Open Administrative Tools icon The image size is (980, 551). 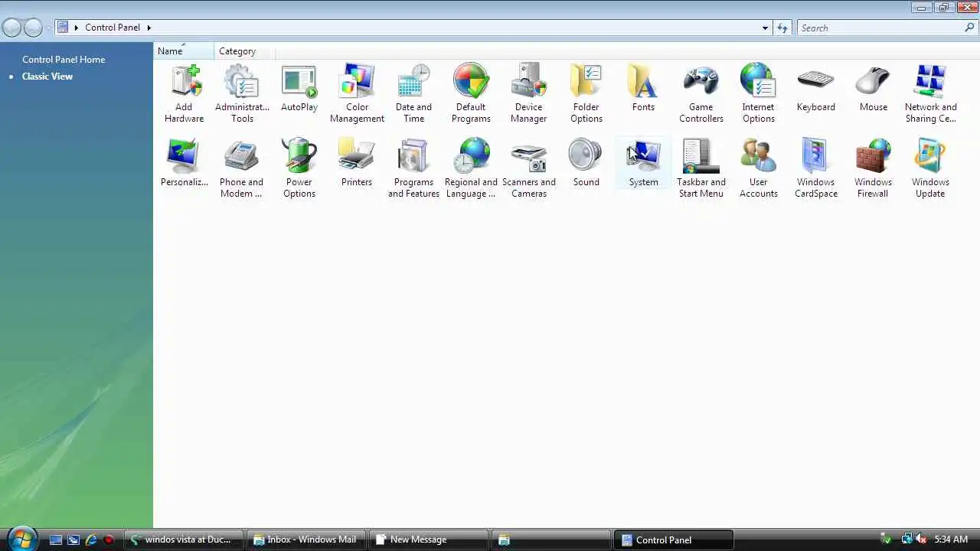(x=242, y=93)
